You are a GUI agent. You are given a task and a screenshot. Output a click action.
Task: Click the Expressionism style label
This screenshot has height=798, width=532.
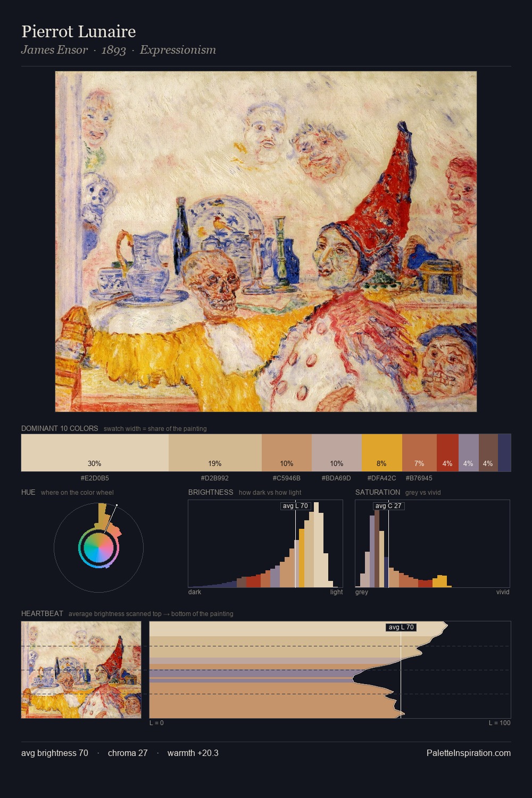(178, 50)
